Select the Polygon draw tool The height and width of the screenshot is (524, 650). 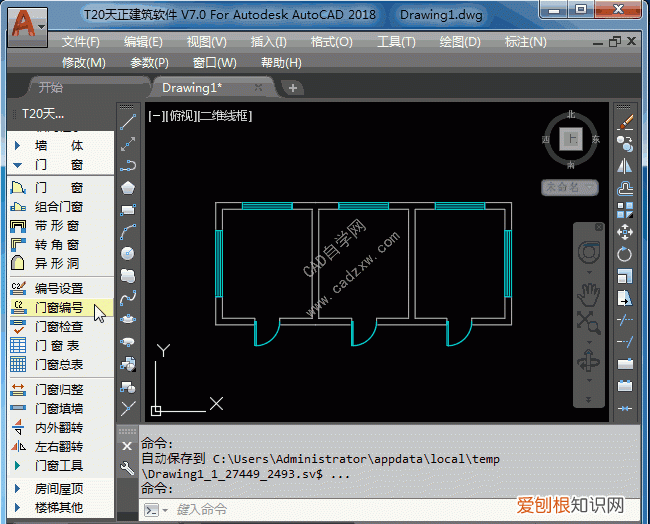tap(128, 188)
